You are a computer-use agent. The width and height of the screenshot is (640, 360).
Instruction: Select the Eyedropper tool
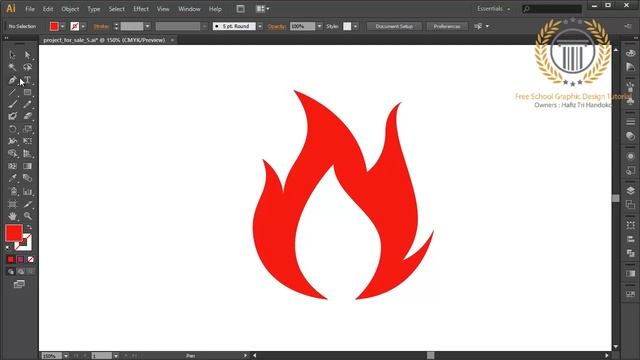tap(12, 178)
